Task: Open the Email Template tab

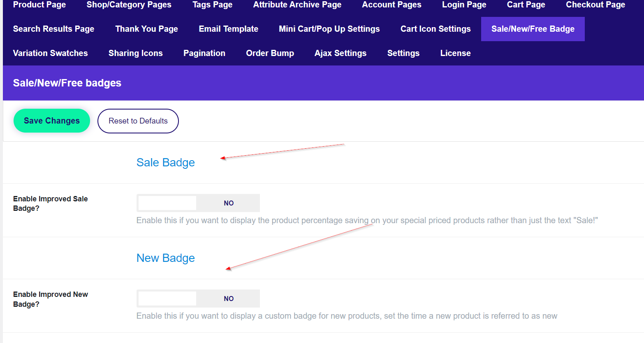Action: (x=228, y=29)
